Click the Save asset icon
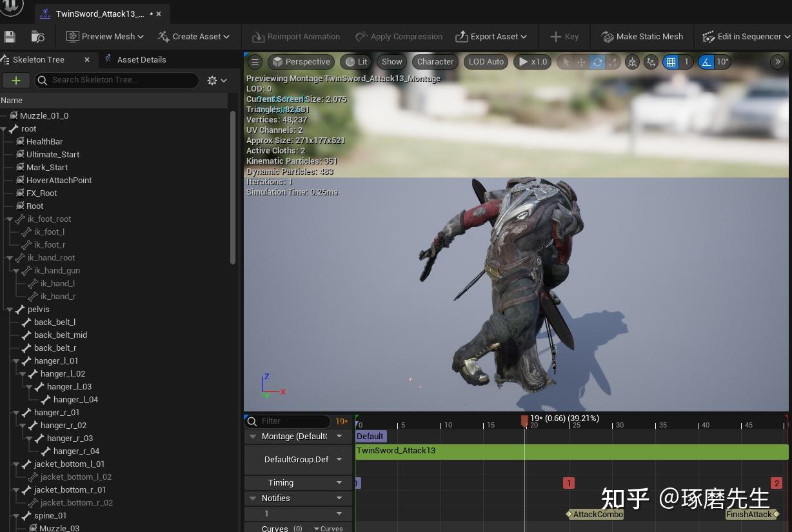Image resolution: width=792 pixels, height=532 pixels. tap(9, 36)
